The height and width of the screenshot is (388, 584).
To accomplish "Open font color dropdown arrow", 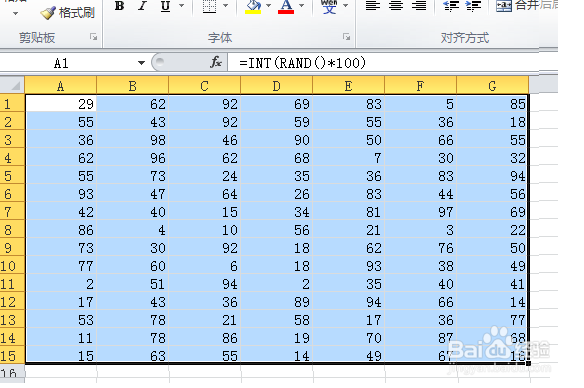I will 301,6.
